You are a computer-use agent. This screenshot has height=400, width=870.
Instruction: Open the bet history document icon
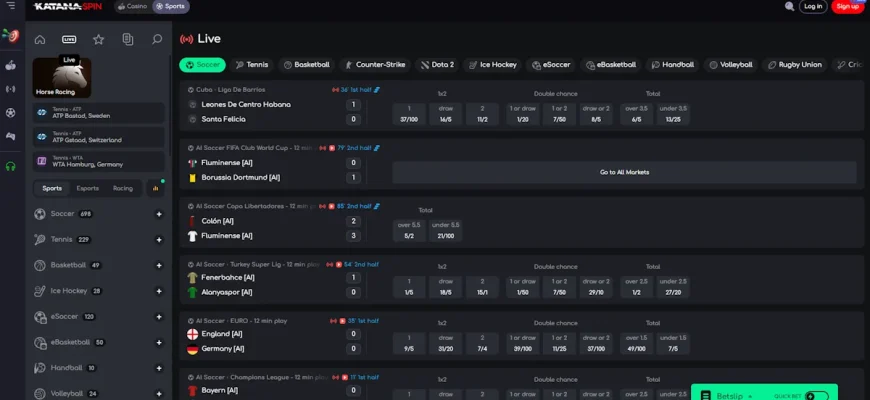coord(128,39)
